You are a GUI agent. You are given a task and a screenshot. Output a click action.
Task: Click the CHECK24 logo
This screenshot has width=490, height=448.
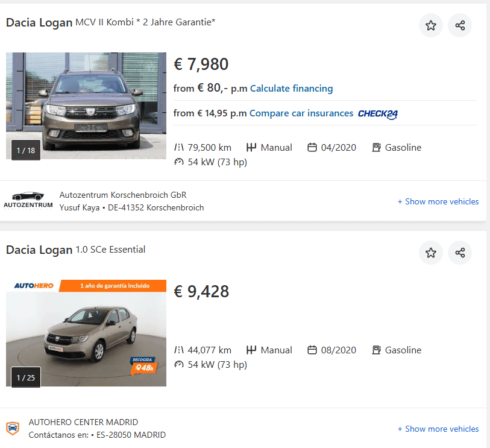tap(378, 114)
